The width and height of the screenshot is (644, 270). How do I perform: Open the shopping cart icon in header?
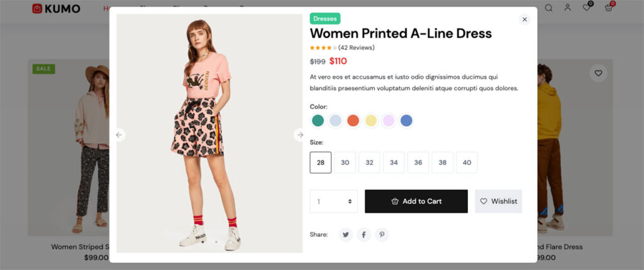point(609,8)
